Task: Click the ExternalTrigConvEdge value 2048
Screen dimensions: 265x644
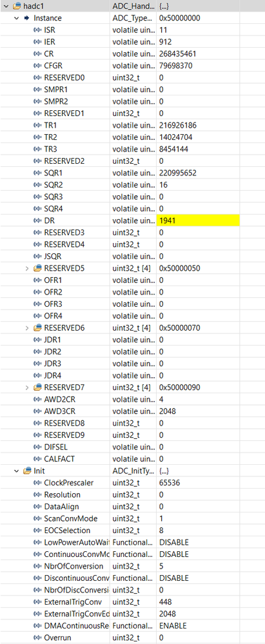Action: (167, 614)
